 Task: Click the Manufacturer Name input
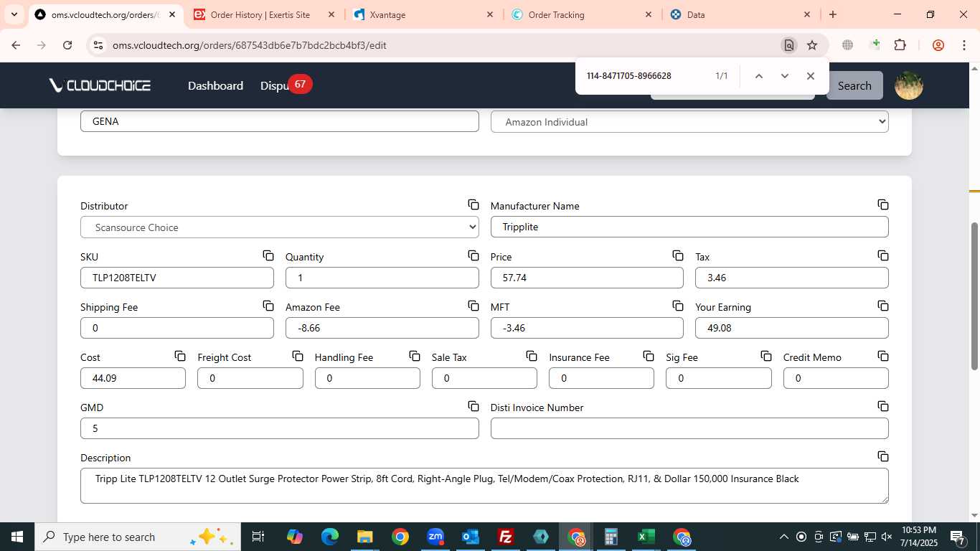tap(689, 227)
